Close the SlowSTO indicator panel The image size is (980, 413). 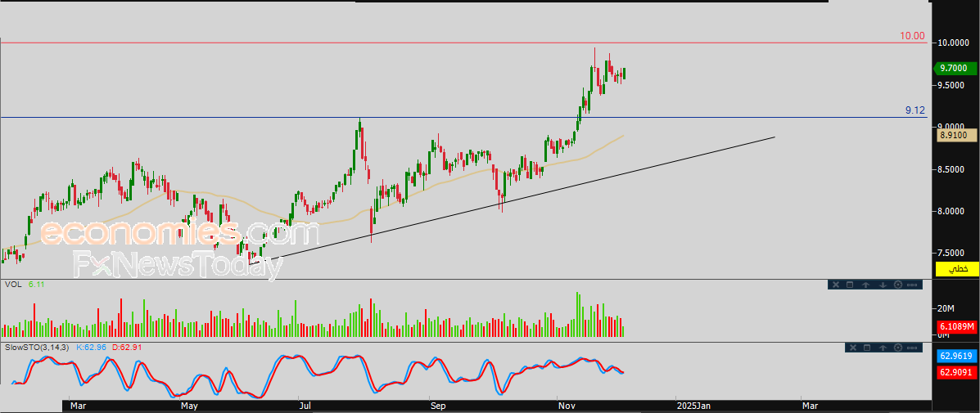[x=853, y=348]
